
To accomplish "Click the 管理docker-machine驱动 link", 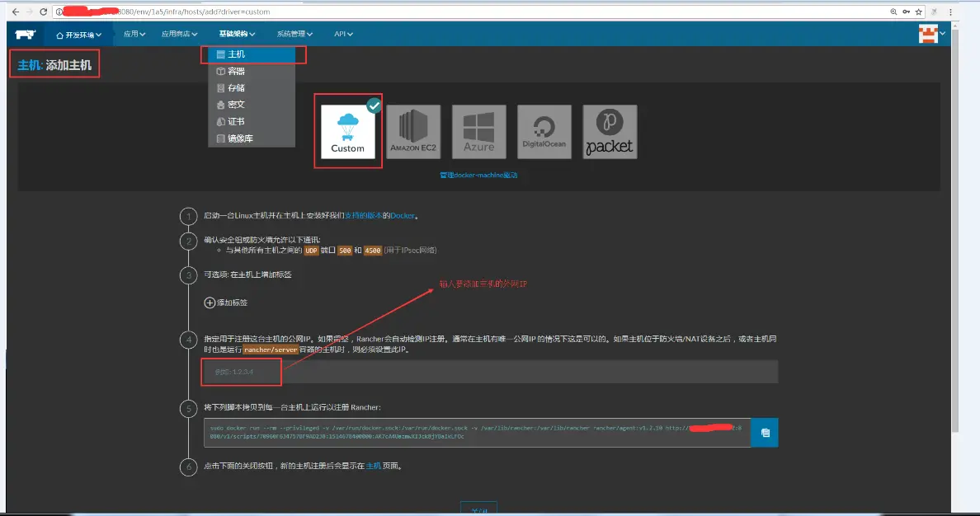I will tap(477, 176).
